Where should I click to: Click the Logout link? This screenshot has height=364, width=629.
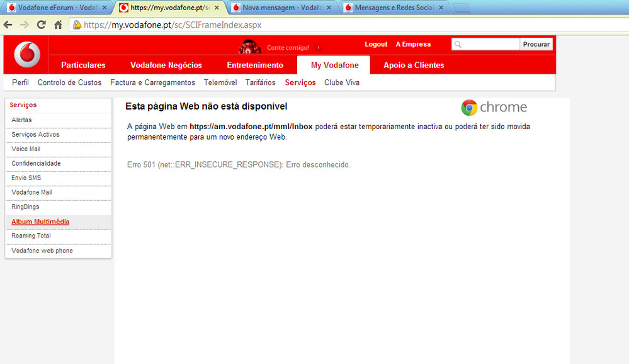click(x=376, y=45)
